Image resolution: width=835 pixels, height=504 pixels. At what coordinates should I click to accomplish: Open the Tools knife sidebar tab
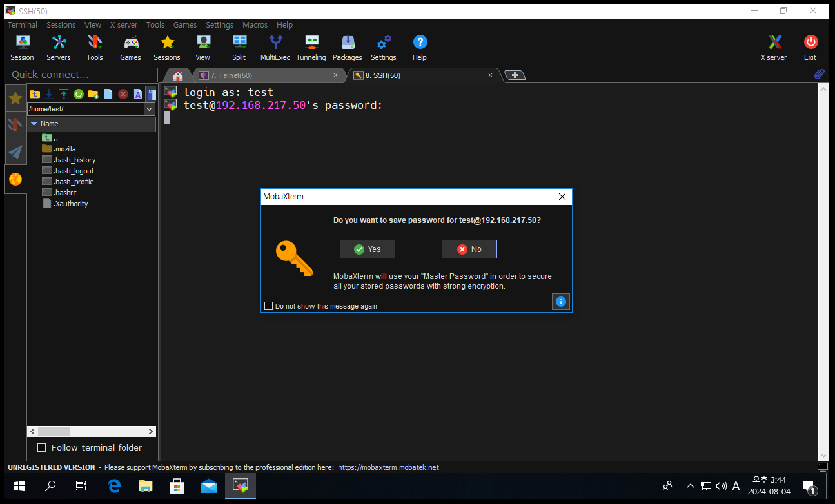[x=15, y=124]
